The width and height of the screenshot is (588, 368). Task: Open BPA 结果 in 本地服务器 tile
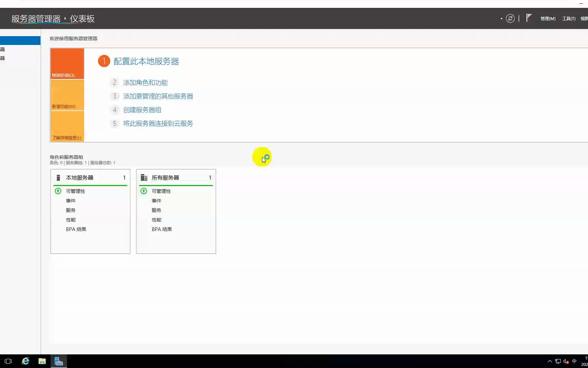tap(76, 229)
